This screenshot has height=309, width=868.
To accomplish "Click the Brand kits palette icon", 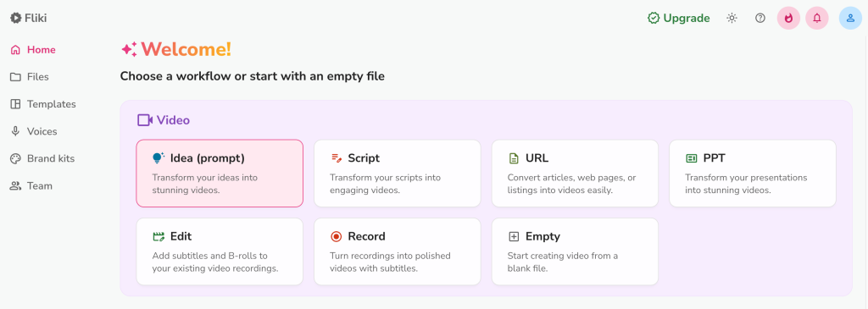I will pyautogui.click(x=15, y=158).
